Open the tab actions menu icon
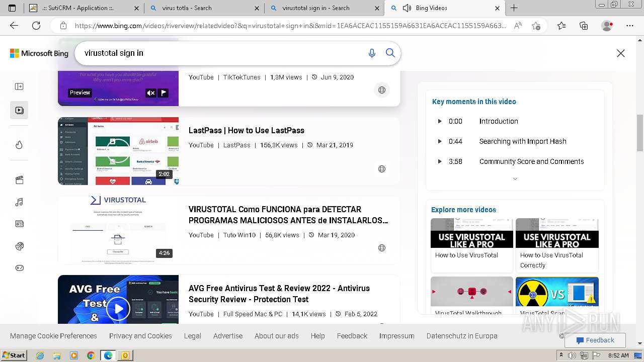 pos(12,8)
